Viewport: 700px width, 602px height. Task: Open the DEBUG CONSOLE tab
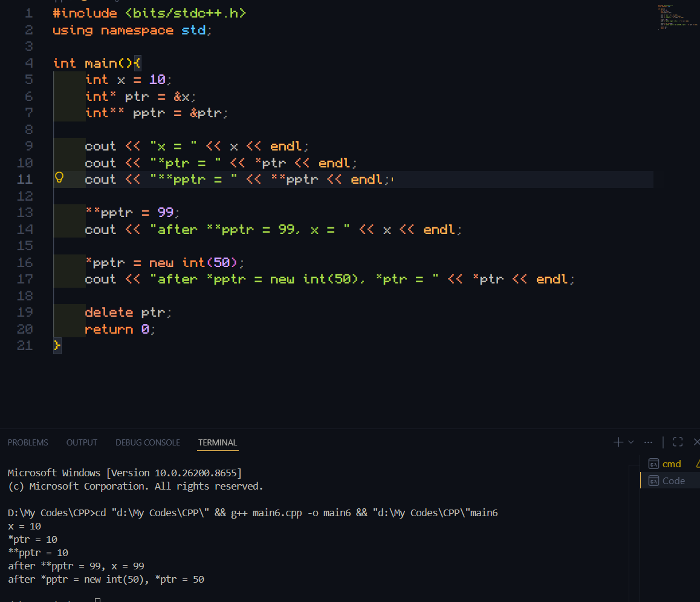click(x=147, y=442)
